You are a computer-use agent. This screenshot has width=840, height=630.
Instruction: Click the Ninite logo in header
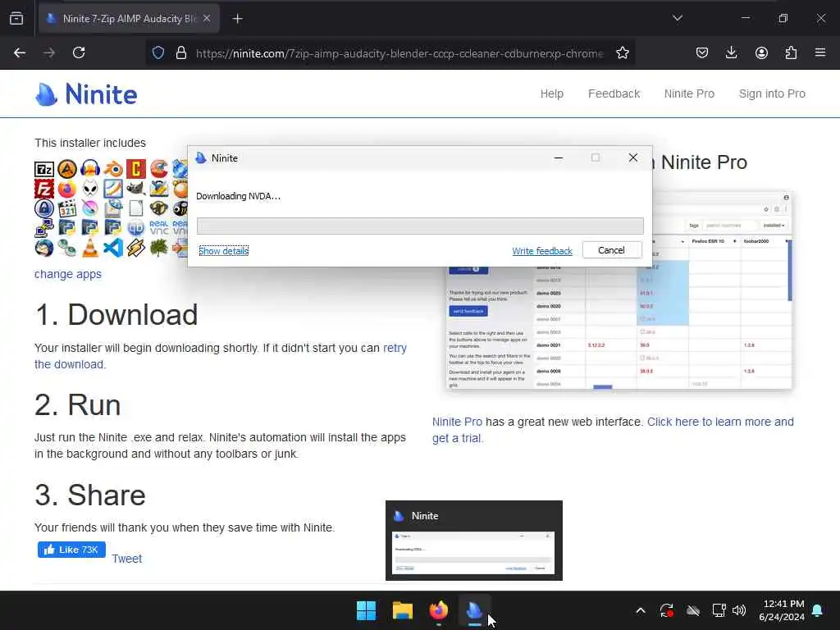pos(86,94)
